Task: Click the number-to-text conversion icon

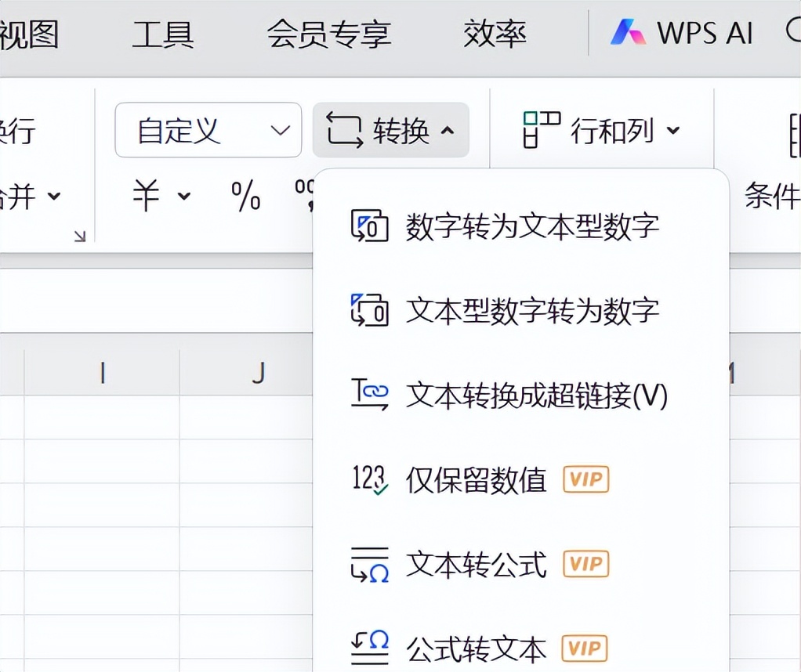Action: pos(370,226)
